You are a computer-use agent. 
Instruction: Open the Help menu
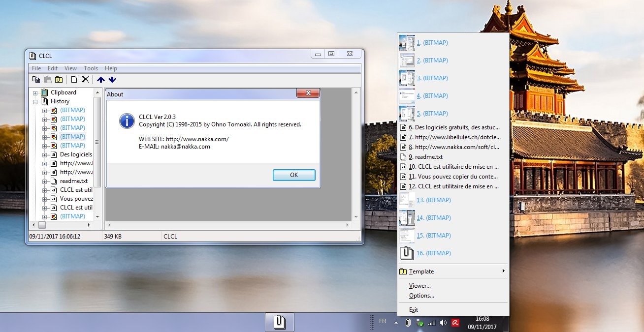click(111, 68)
